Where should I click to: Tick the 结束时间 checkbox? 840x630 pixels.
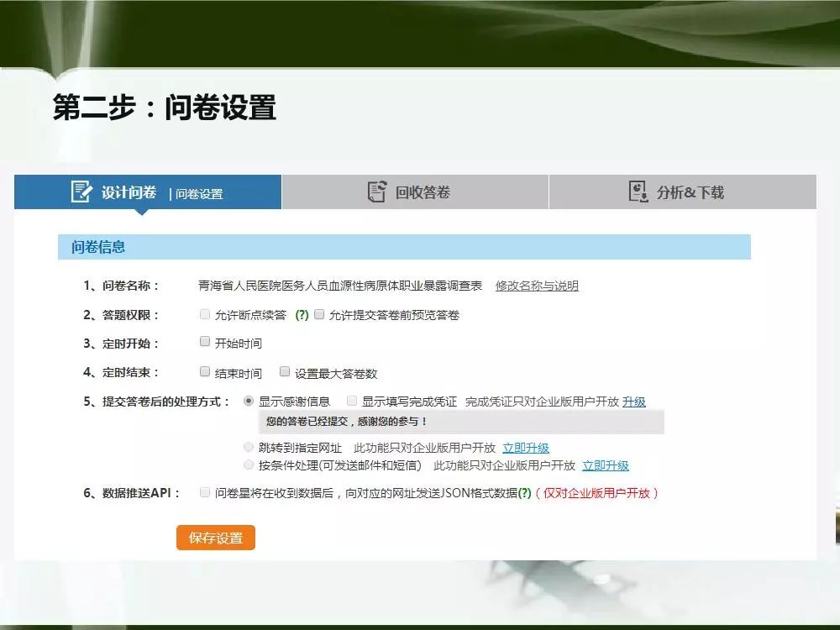click(205, 372)
